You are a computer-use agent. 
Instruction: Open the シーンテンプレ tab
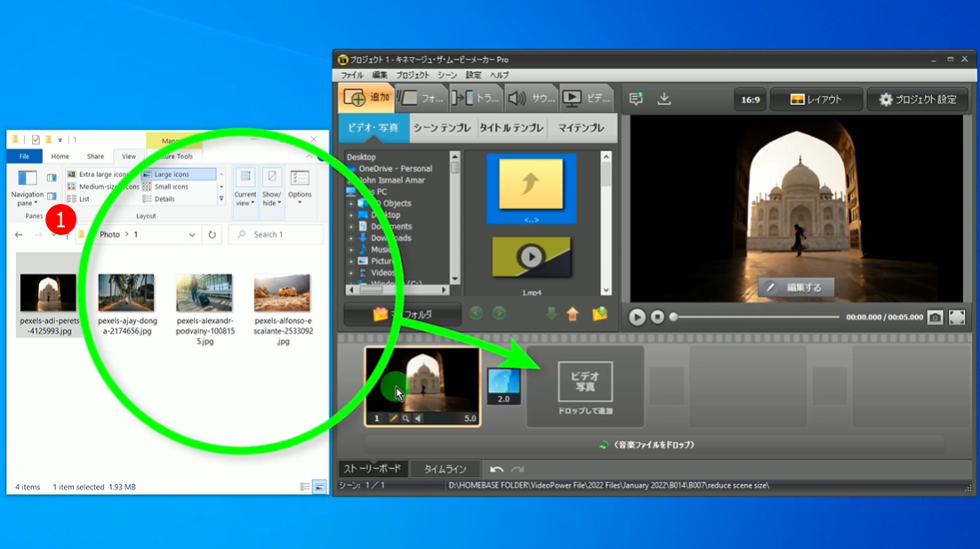pos(442,128)
